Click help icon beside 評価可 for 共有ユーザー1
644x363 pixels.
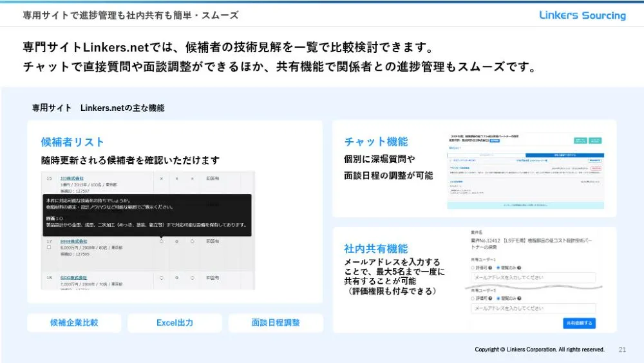point(490,268)
